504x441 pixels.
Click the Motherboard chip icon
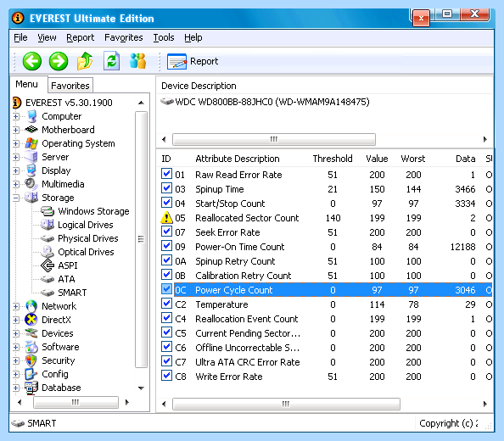click(x=32, y=130)
